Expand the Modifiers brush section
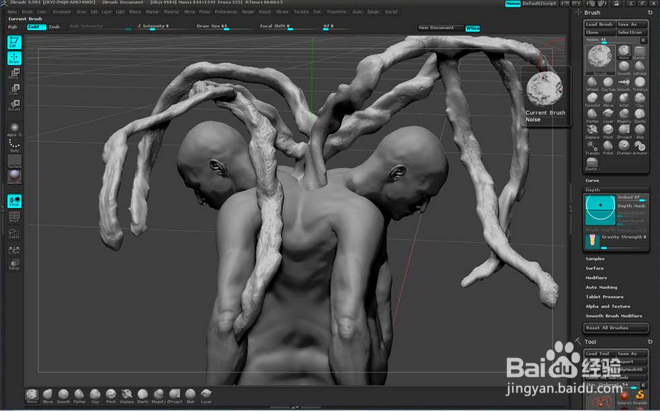 click(x=596, y=278)
